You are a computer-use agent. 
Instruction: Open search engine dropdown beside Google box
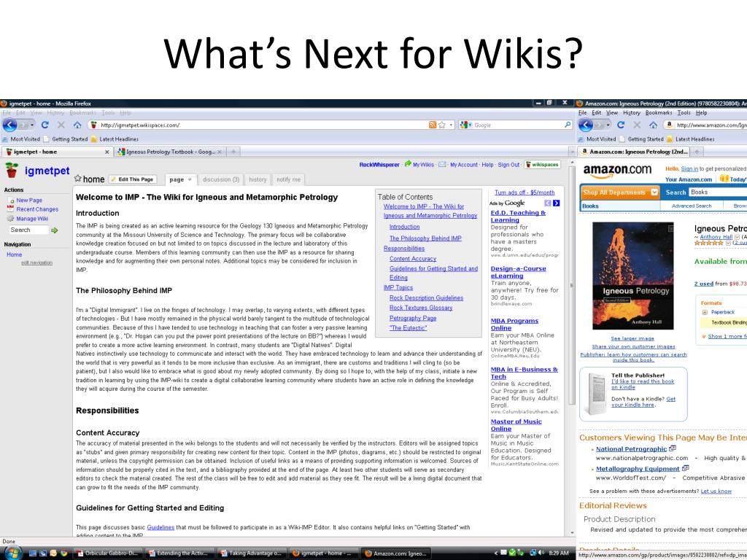coord(470,125)
